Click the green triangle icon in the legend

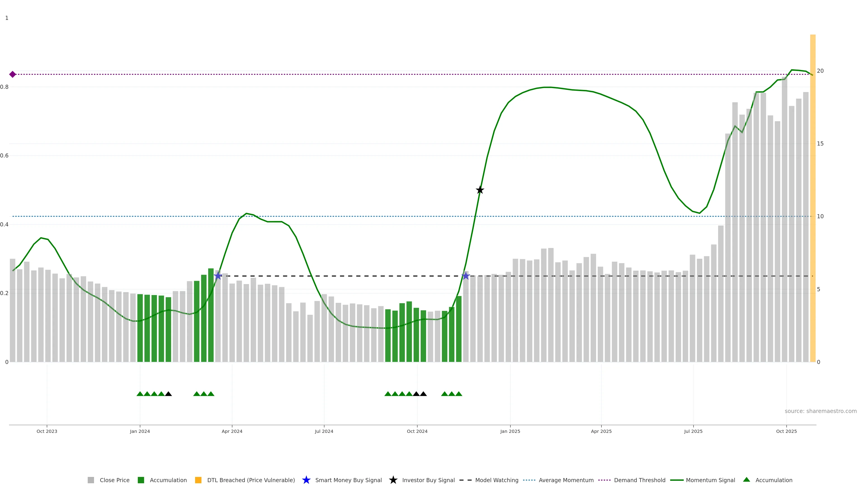pos(746,480)
